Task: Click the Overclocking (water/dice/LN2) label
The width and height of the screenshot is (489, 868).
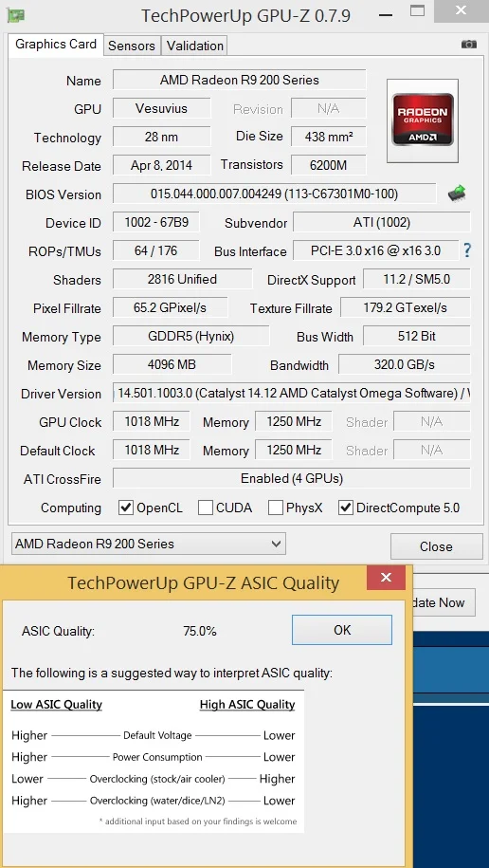Action: [x=157, y=801]
